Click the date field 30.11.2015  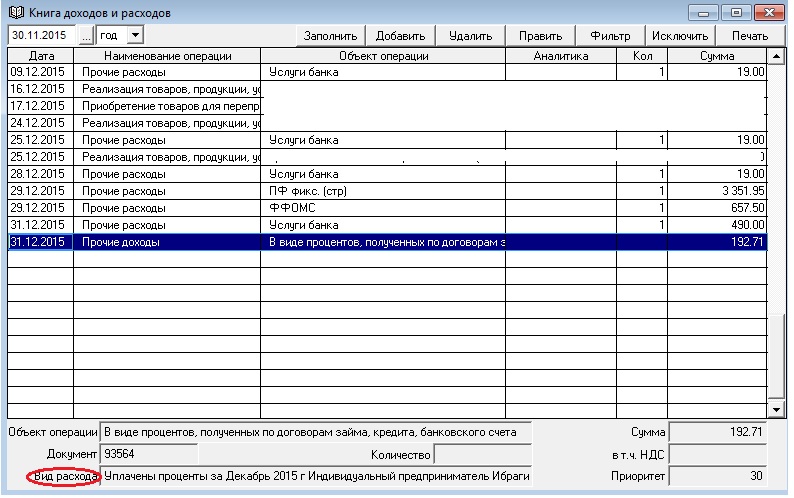coord(42,35)
